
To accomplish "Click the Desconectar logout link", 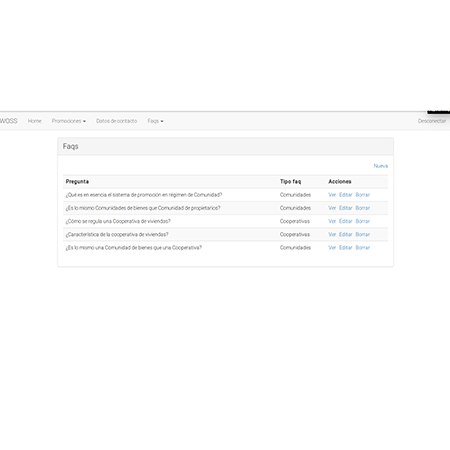I will click(432, 121).
